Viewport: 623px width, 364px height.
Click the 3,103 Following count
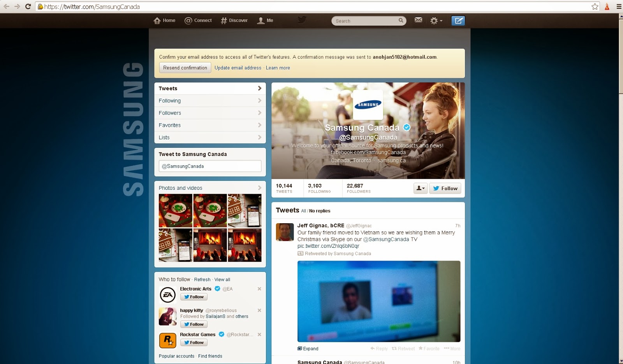pos(319,188)
